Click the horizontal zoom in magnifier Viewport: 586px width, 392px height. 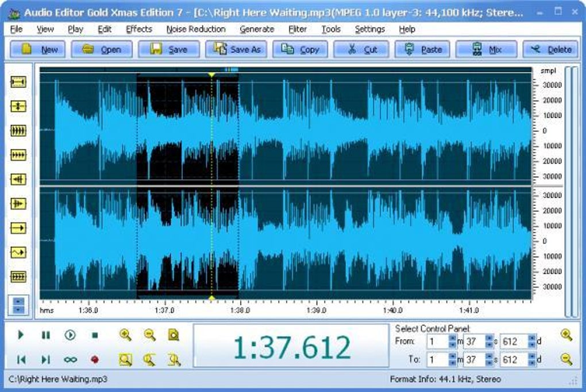coord(125,335)
